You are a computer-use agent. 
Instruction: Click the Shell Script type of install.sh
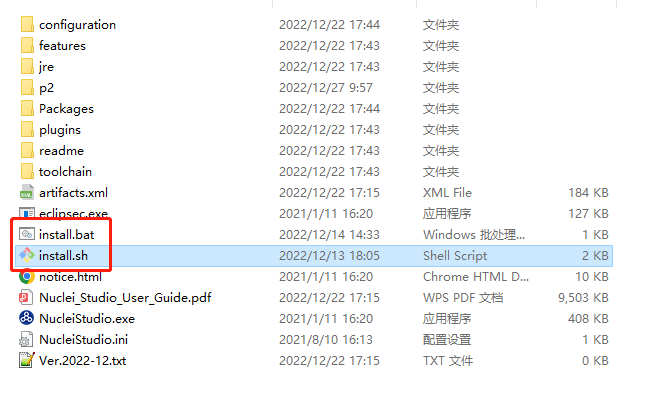tap(455, 255)
